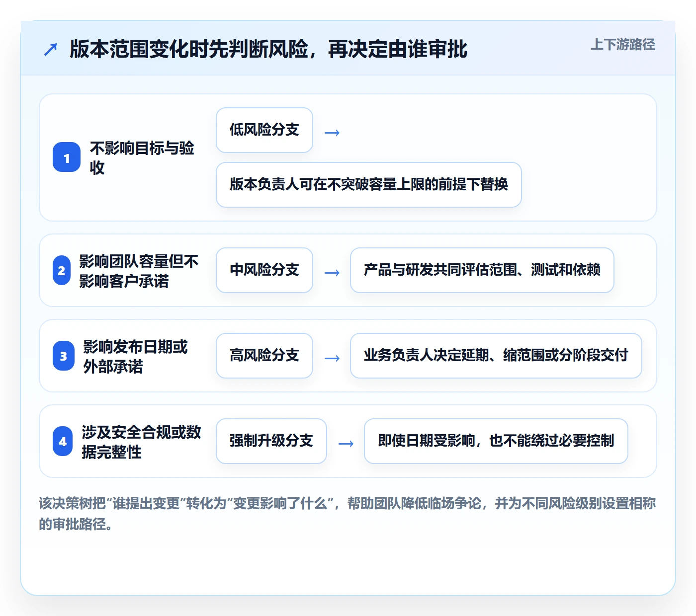The height and width of the screenshot is (616, 696).
Task: Click the heading 版本范围变化时先判断风险，再决定由谁审批
Action: tap(268, 49)
